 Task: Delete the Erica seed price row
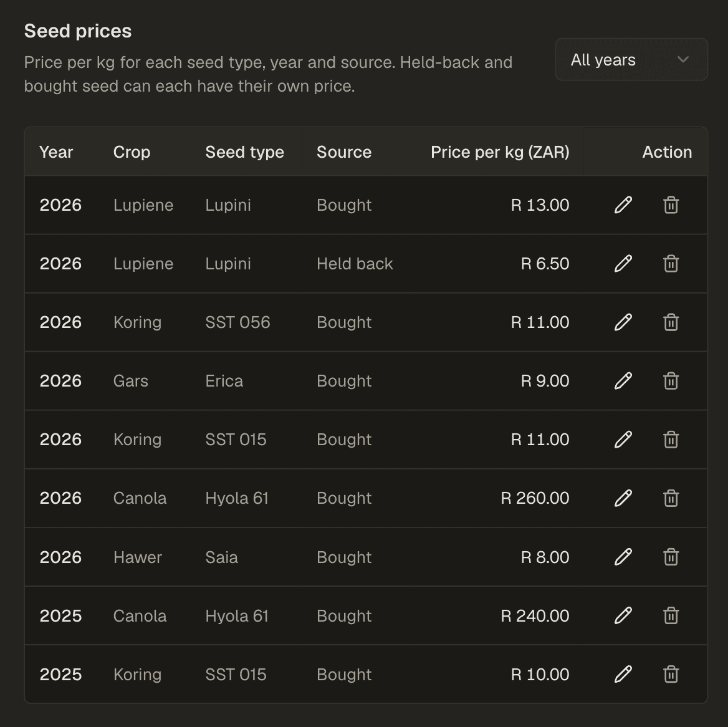point(671,380)
